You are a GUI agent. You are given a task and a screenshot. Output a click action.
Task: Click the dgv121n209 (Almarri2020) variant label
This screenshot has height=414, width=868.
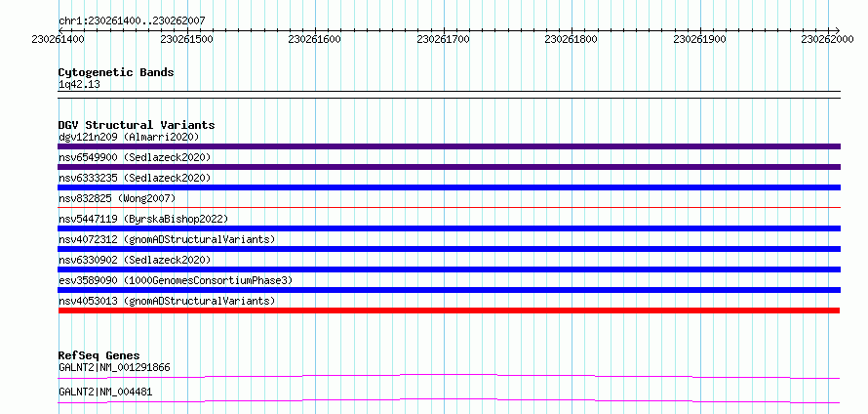129,137
